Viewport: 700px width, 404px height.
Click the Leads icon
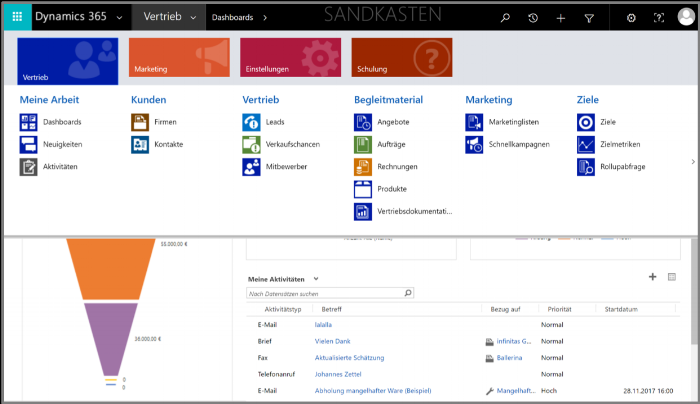point(251,122)
